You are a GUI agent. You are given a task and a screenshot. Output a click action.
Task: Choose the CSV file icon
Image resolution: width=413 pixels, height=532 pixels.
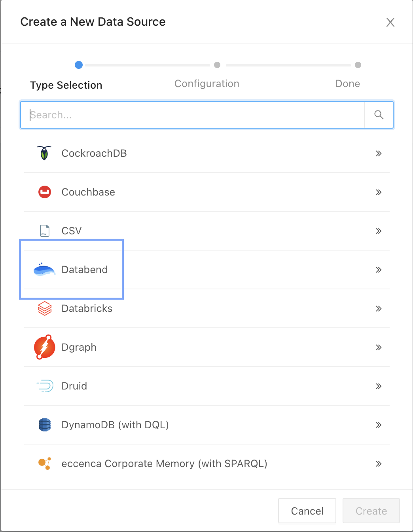pos(45,231)
